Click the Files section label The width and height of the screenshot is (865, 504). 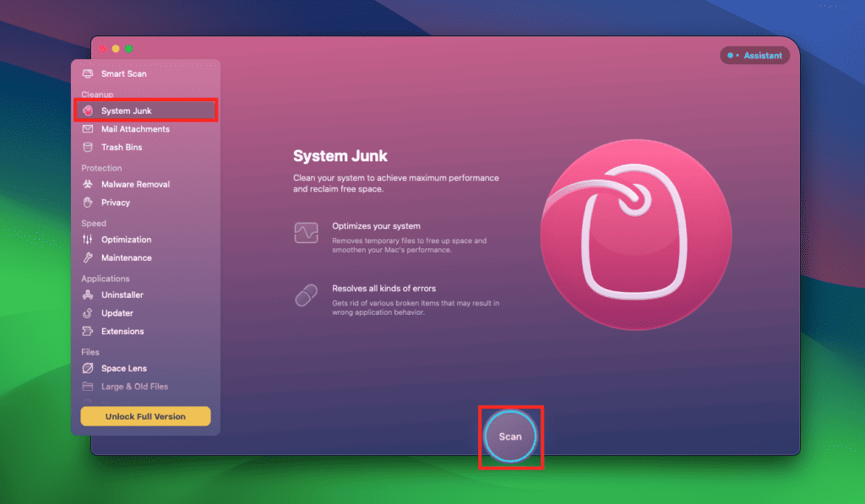pos(90,352)
